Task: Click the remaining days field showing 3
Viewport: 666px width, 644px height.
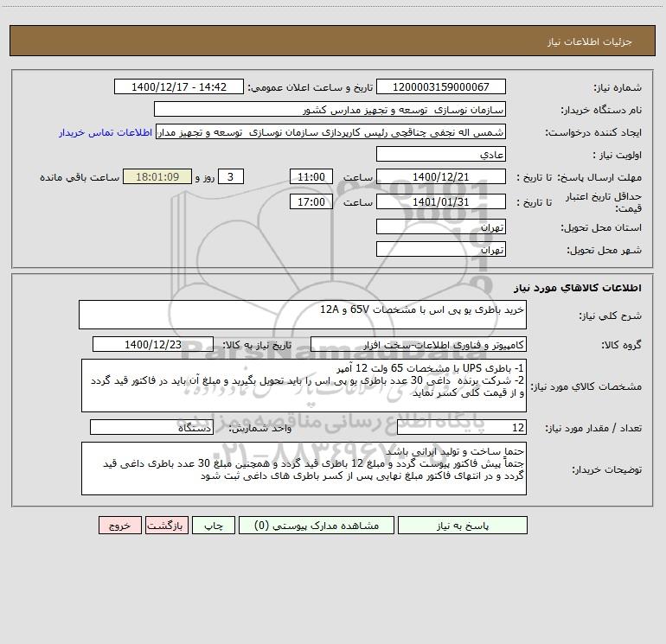Action: [x=231, y=176]
